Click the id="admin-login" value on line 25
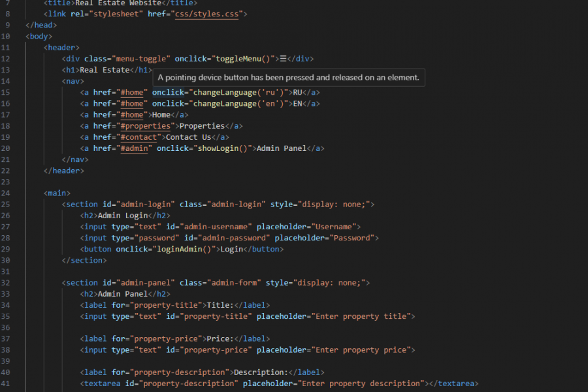 pyautogui.click(x=146, y=204)
